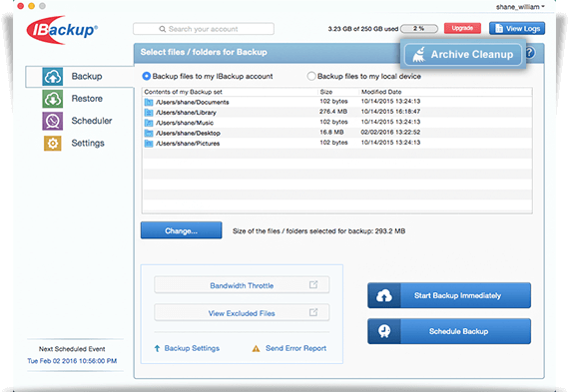
Task: Open Bandwidth Throttle settings
Action: (242, 285)
